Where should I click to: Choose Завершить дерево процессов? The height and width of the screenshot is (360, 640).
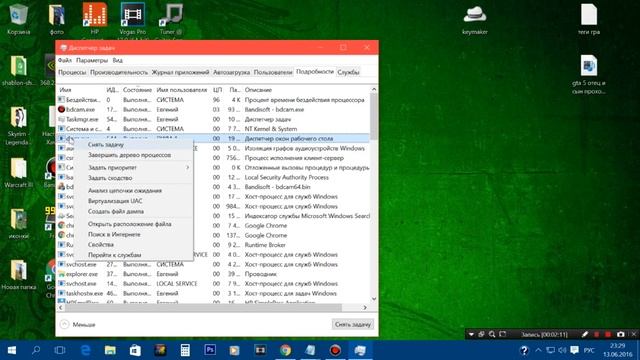[x=134, y=155]
